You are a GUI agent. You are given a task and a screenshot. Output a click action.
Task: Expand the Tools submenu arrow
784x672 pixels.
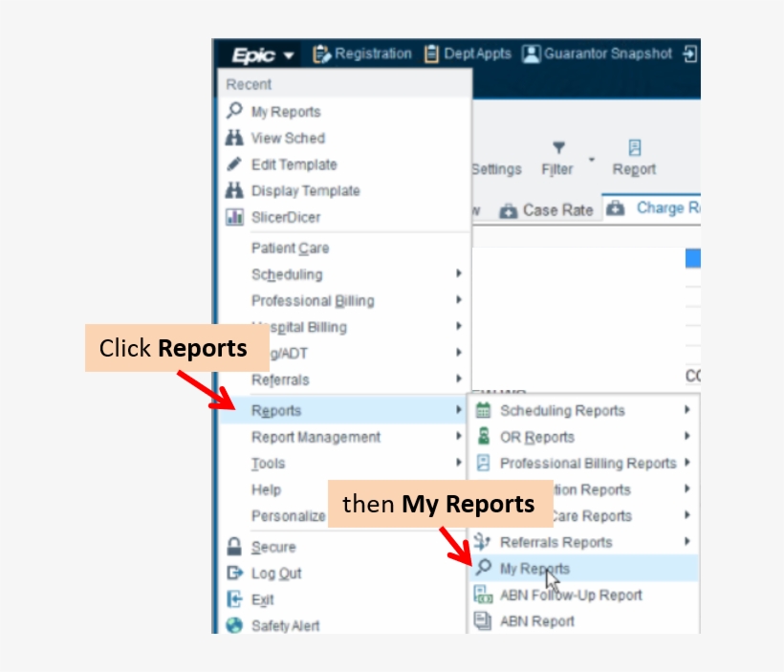pyautogui.click(x=459, y=463)
